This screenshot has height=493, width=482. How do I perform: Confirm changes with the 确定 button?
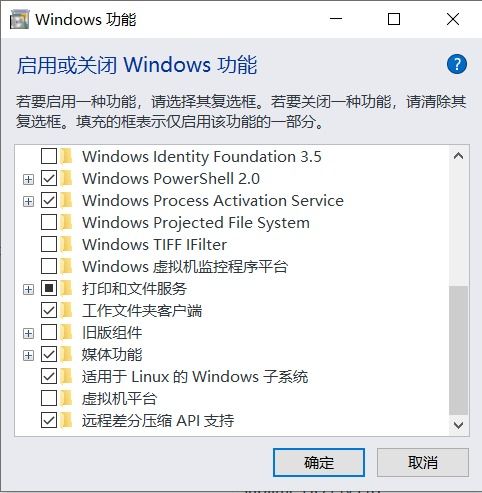(x=319, y=462)
